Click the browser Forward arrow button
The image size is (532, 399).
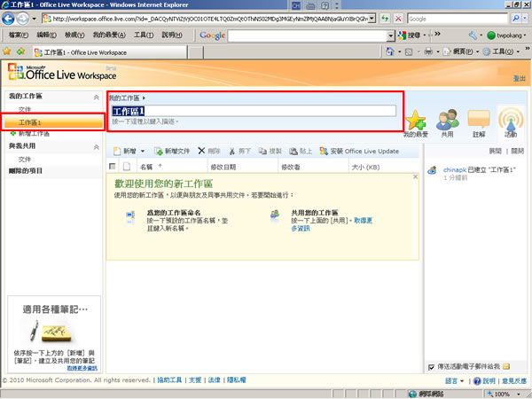pyautogui.click(x=22, y=19)
